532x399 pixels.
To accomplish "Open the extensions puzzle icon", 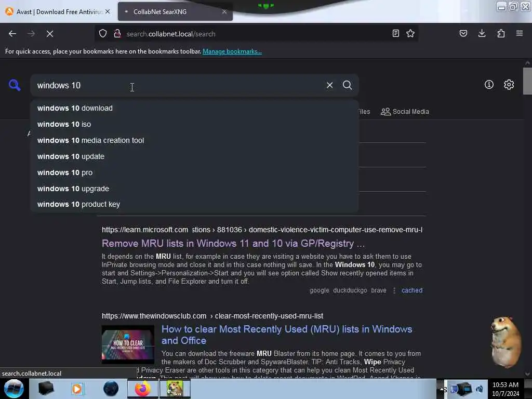I will (x=501, y=34).
